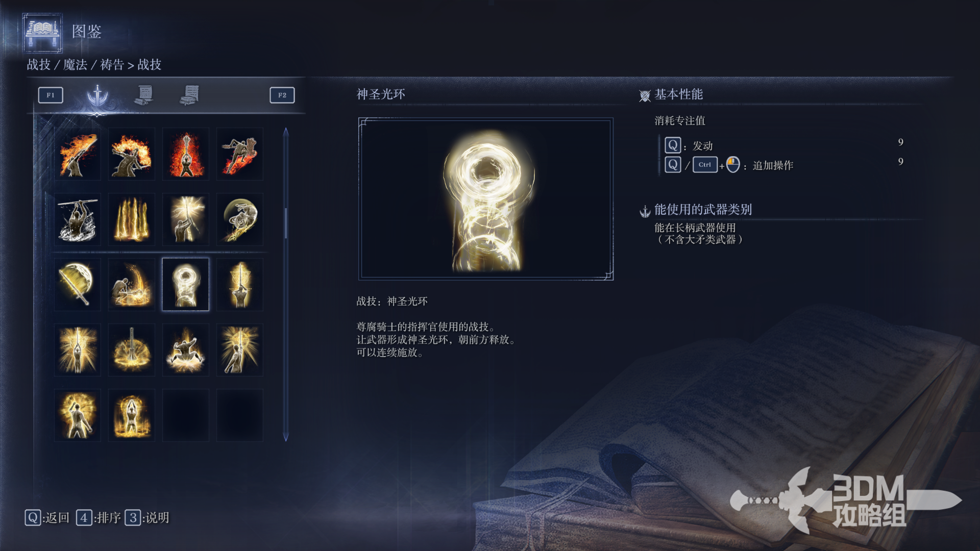
Task: Switch to the sword skills tab
Action: point(97,95)
